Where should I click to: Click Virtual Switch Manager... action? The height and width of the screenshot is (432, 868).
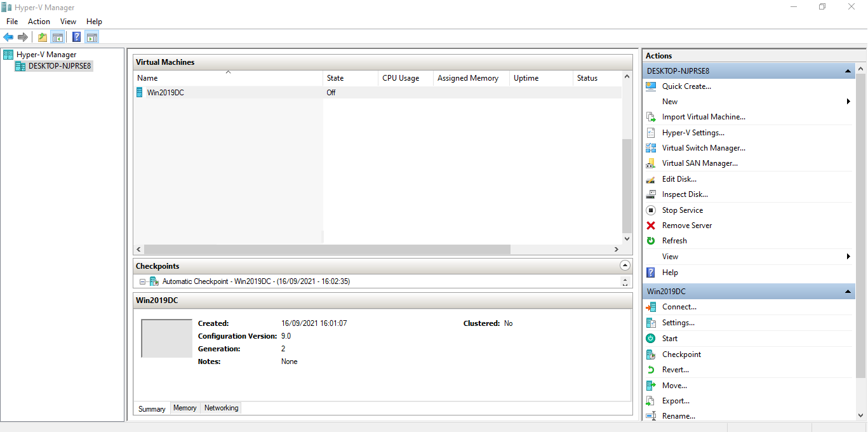[x=704, y=148]
